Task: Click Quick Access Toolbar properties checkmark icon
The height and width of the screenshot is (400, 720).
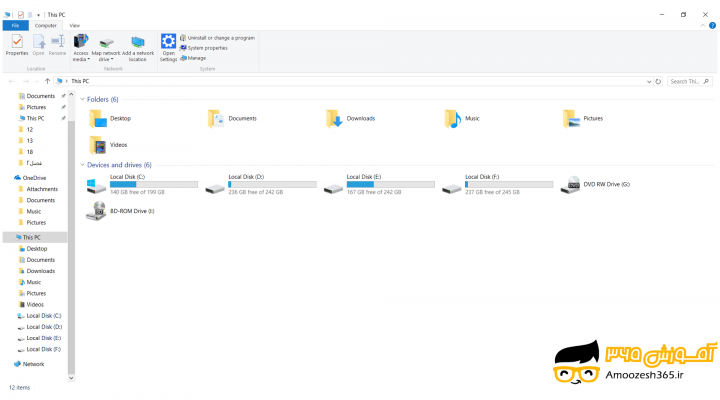Action: [21, 15]
